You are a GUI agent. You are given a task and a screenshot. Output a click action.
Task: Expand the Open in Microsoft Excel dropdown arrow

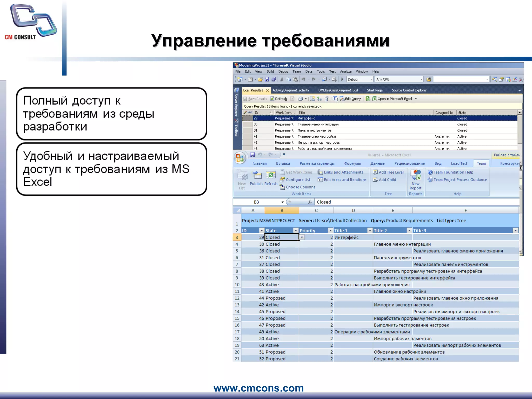[416, 99]
